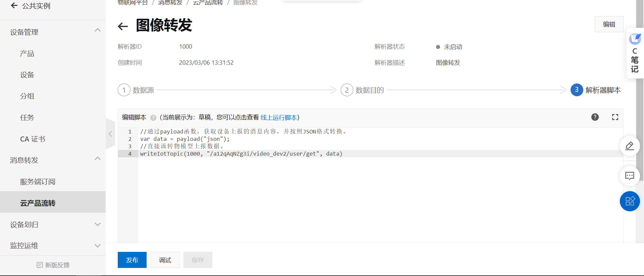This screenshot has height=276, width=644.
Task: Click the small help tooltip icon beside 编辑脚本
Action: pos(153,118)
